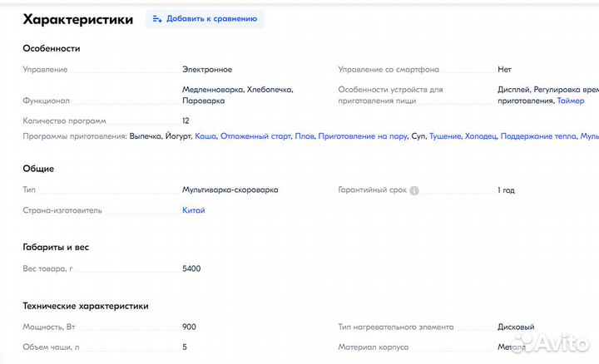Click the Мультиварка-скороварка type value
This screenshot has width=599, height=364.
coord(230,189)
